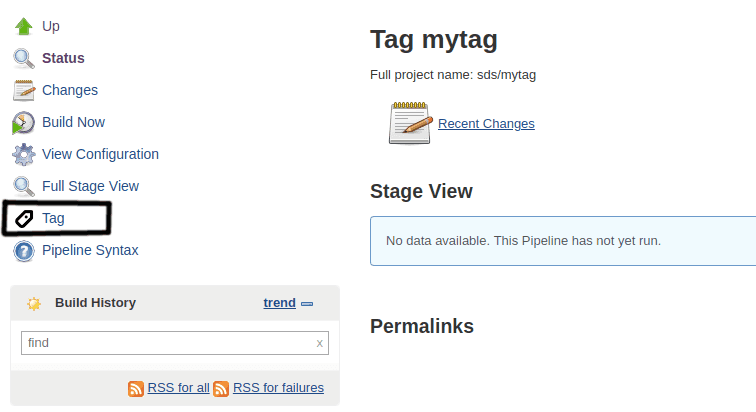Click the Full Stage View magnifier icon
Screen dimensions: 756x412
23,187
